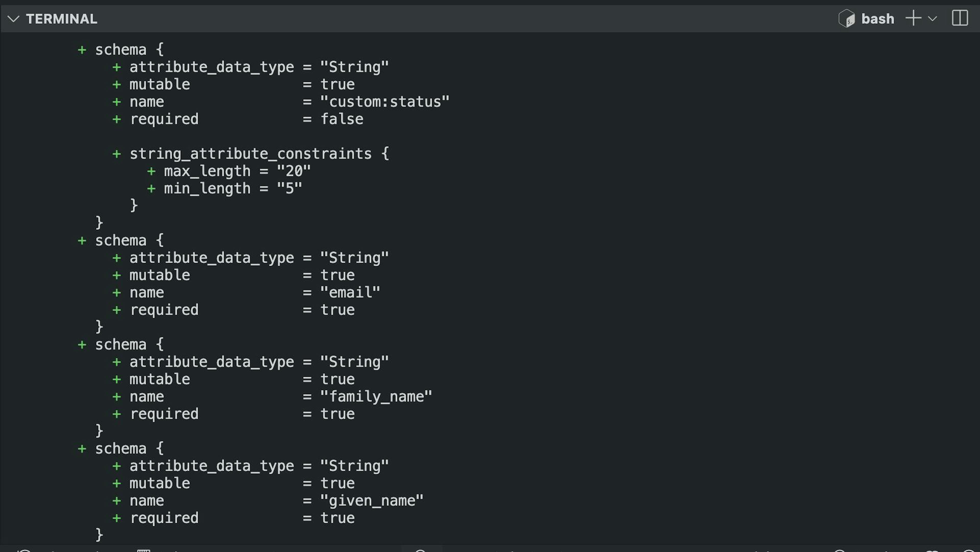Collapse the TERMINAL panel chevron
The image size is (980, 552).
pyautogui.click(x=13, y=19)
